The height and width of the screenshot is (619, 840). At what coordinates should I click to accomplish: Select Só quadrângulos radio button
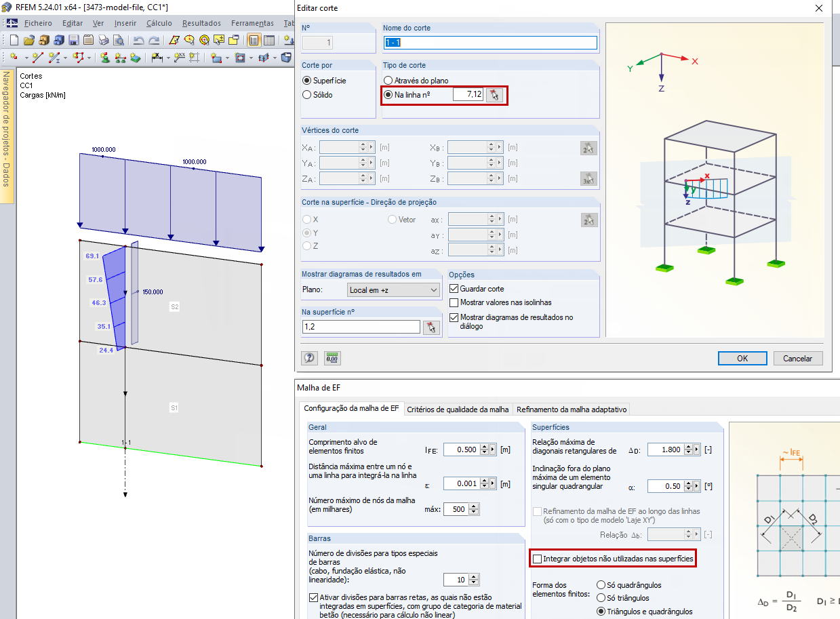point(601,584)
